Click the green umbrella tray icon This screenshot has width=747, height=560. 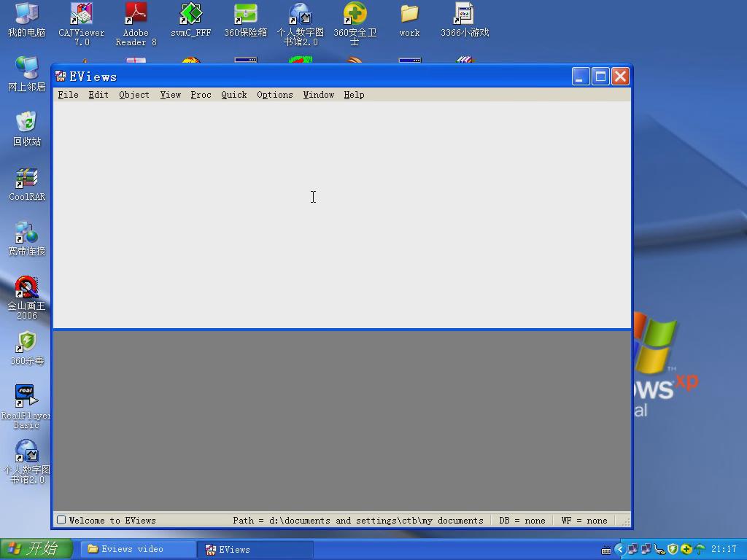pos(700,550)
